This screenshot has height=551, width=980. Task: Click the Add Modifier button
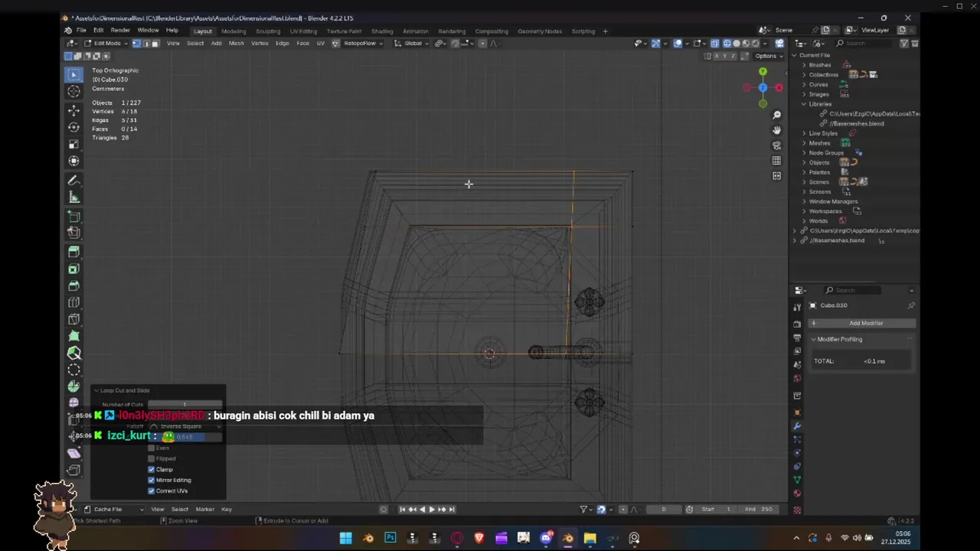(862, 323)
